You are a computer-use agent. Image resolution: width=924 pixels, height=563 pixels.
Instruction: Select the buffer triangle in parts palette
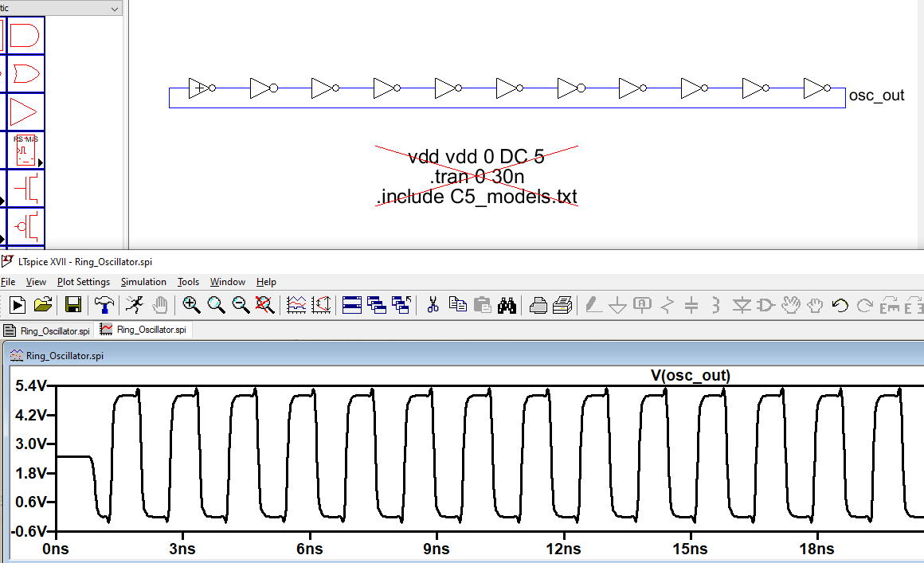(x=25, y=112)
